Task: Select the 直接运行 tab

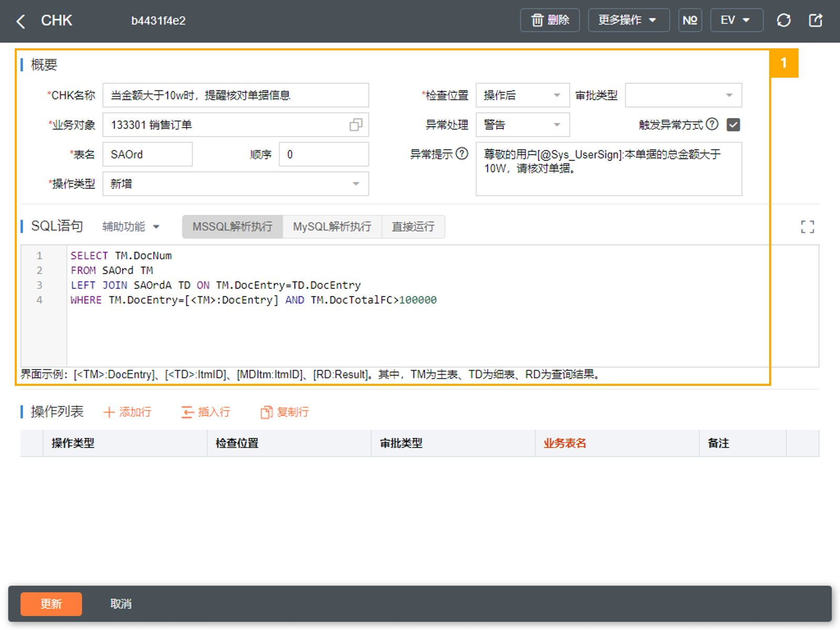Action: tap(413, 226)
